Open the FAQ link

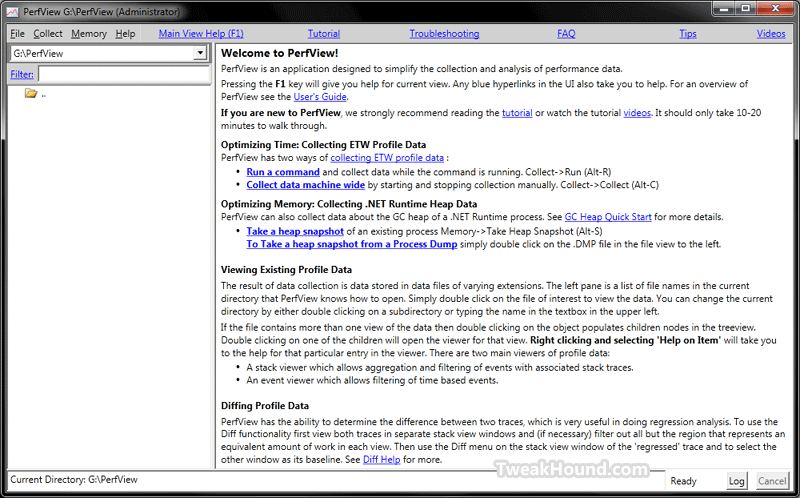pyautogui.click(x=566, y=34)
